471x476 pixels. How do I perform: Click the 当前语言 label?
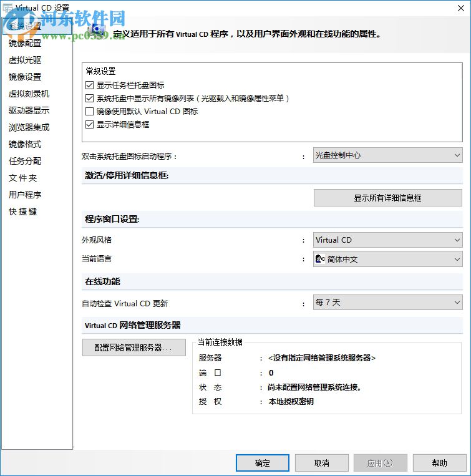coord(97,259)
